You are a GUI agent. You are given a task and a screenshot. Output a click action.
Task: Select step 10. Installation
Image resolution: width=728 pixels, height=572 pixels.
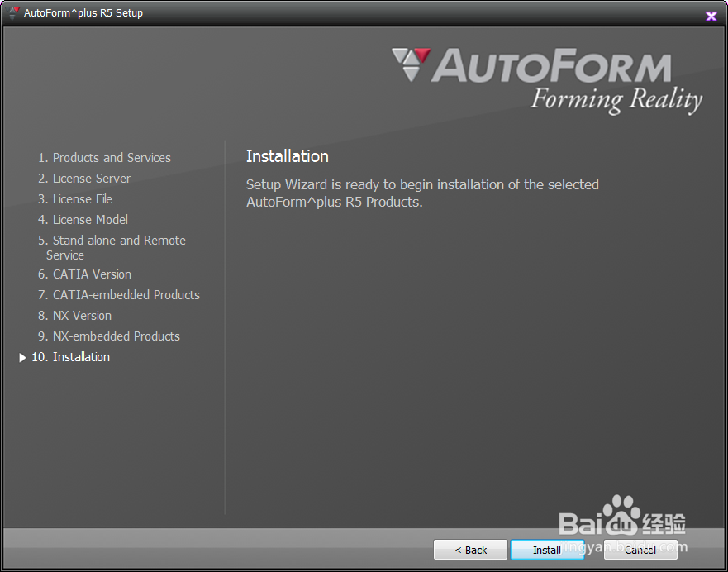click(70, 357)
